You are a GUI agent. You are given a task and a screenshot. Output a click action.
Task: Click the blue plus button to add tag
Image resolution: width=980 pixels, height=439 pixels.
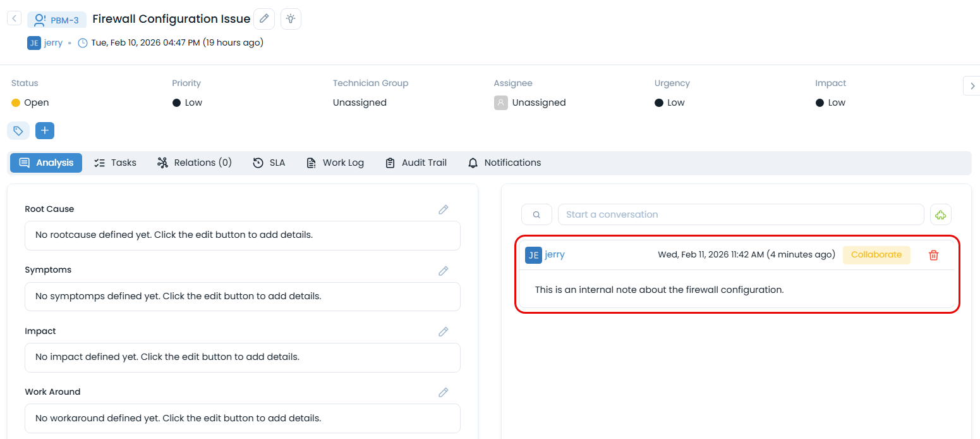tap(45, 131)
